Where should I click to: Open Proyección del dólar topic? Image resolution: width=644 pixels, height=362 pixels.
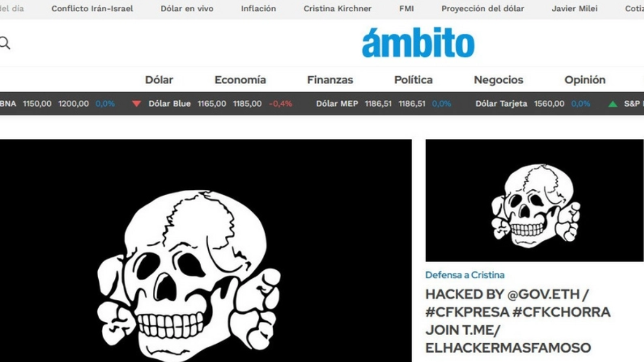483,9
